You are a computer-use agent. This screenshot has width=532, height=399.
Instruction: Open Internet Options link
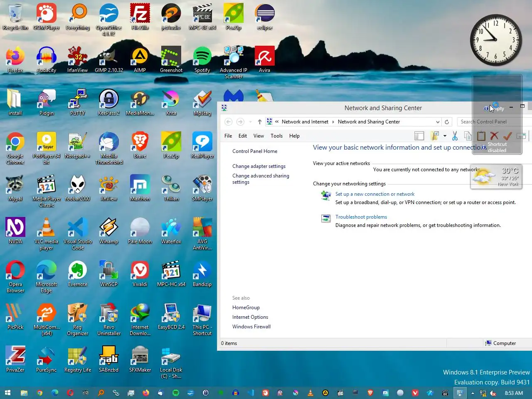tap(250, 317)
